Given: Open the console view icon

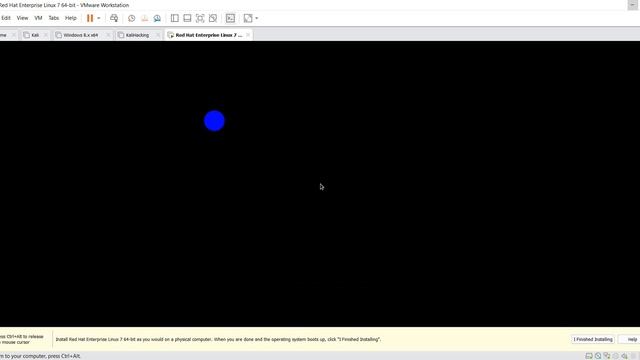Looking at the screenshot, I should pos(230,18).
